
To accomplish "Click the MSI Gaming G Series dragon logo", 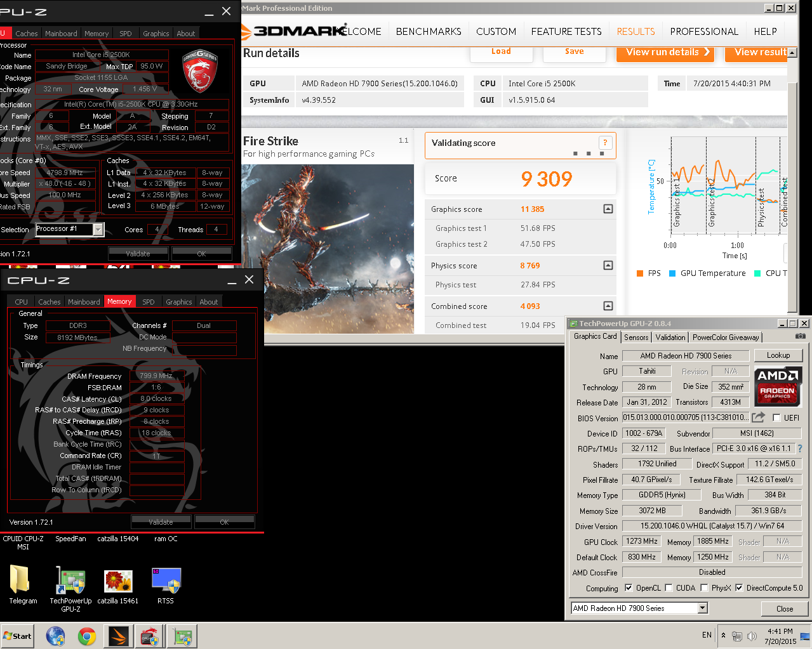I will coord(201,70).
